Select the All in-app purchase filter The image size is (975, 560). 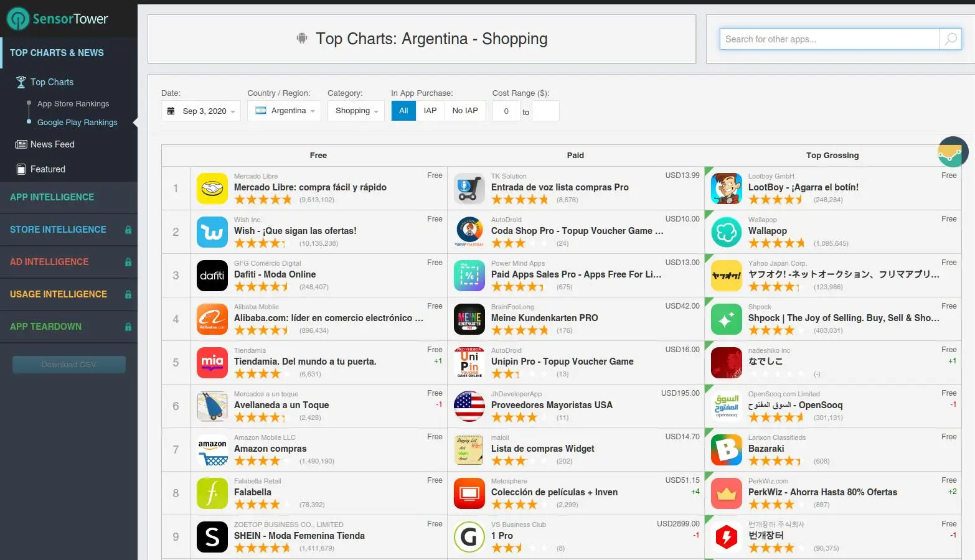tap(403, 111)
